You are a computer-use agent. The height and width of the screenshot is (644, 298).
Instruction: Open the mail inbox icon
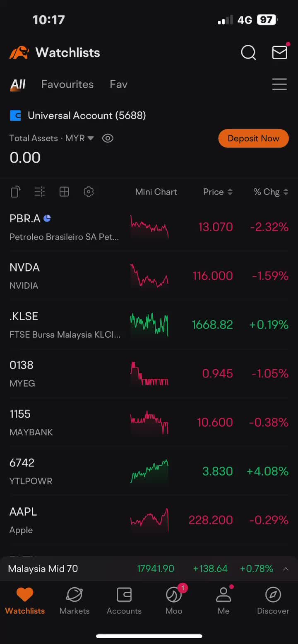[280, 52]
